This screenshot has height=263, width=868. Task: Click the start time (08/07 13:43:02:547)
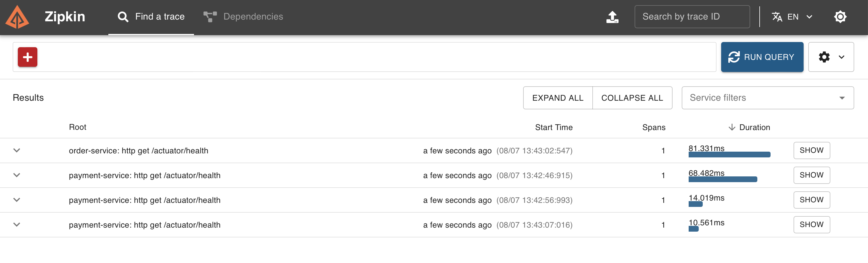pos(534,151)
